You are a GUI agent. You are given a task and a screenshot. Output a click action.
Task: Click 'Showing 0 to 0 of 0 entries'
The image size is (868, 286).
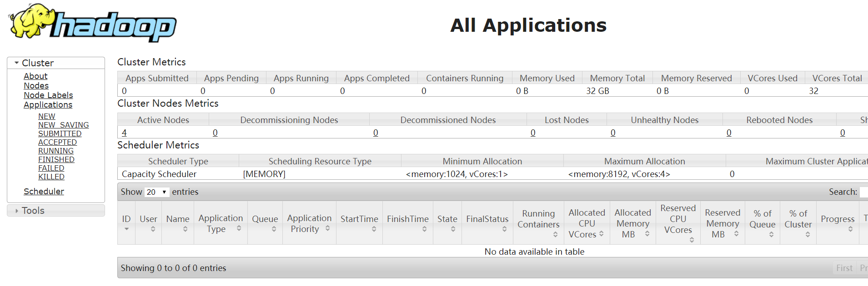[173, 268]
